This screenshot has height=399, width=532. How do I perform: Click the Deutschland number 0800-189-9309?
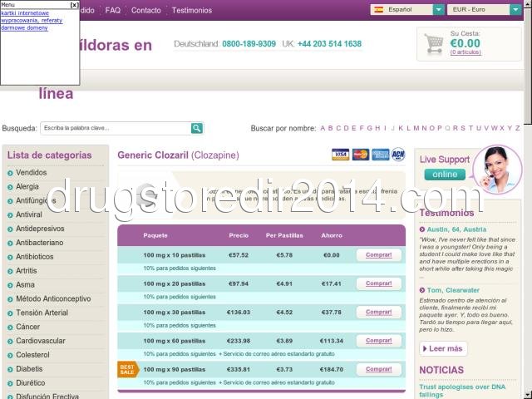pos(249,44)
